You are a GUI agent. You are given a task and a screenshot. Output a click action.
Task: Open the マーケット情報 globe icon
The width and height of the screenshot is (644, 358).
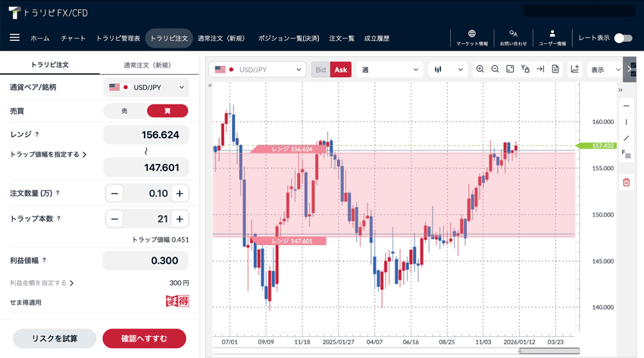coord(472,38)
